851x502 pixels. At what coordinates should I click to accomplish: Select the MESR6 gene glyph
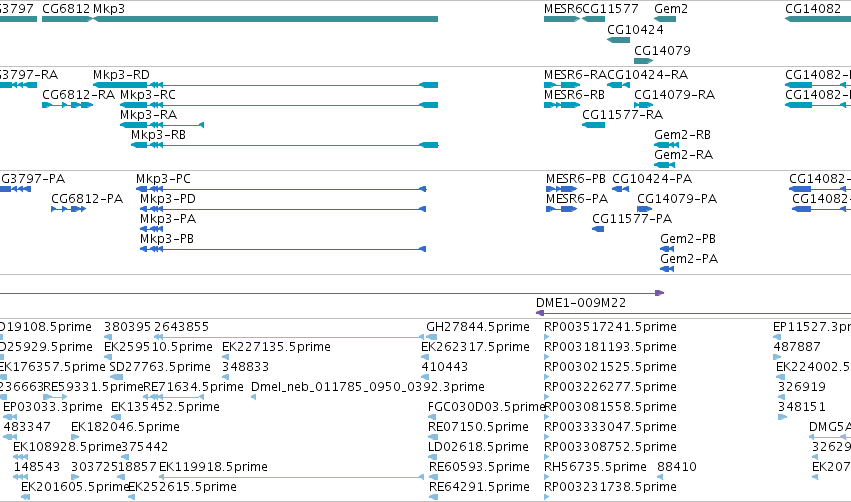point(562,19)
